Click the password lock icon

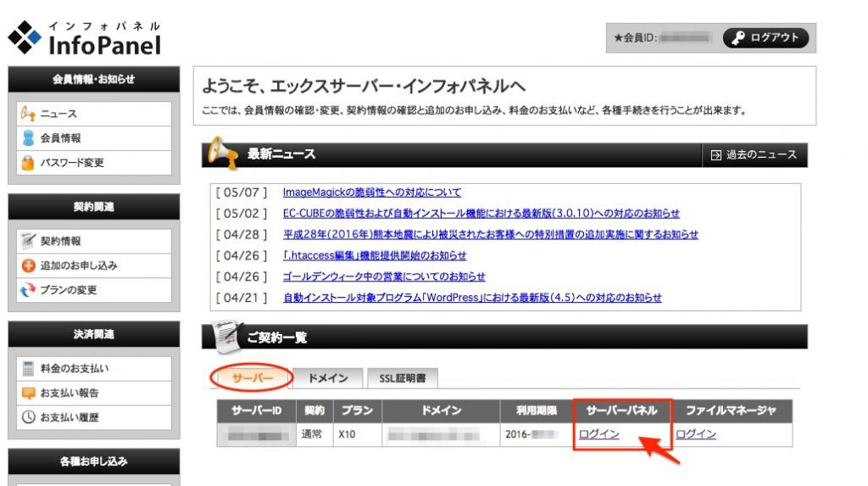(28, 162)
